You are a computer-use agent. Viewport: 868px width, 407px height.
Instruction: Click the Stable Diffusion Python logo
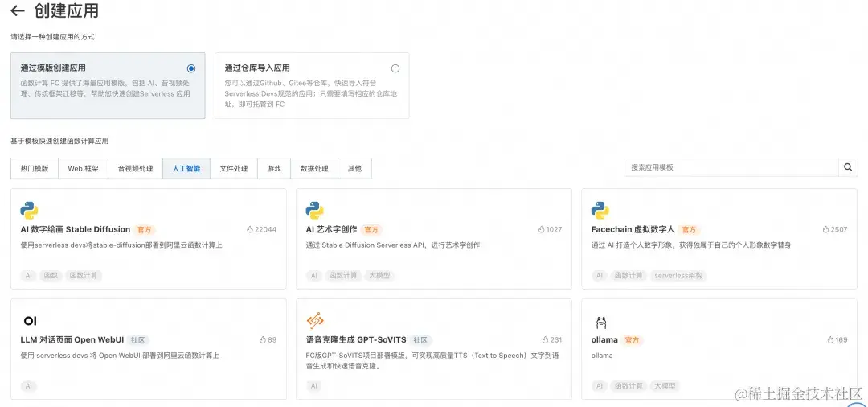coord(29,211)
